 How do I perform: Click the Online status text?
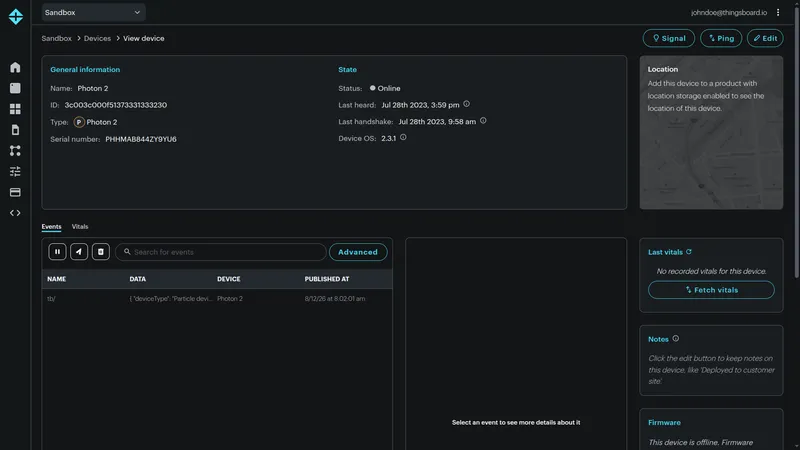389,88
